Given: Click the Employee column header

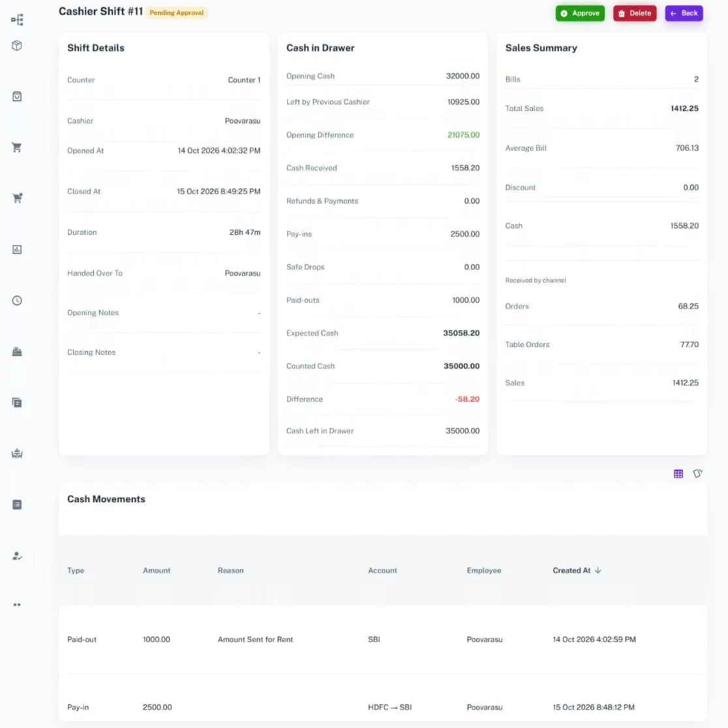Looking at the screenshot, I should point(484,570).
